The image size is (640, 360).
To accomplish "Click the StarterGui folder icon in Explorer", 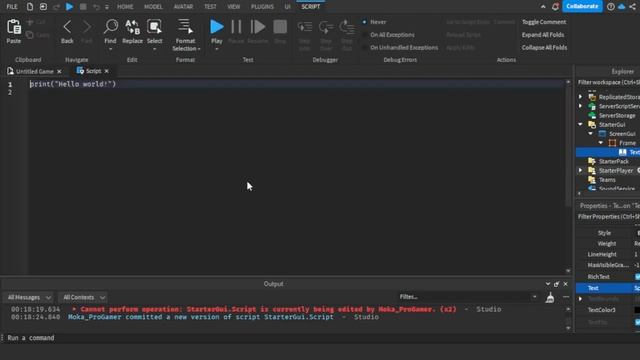I will click(x=592, y=124).
